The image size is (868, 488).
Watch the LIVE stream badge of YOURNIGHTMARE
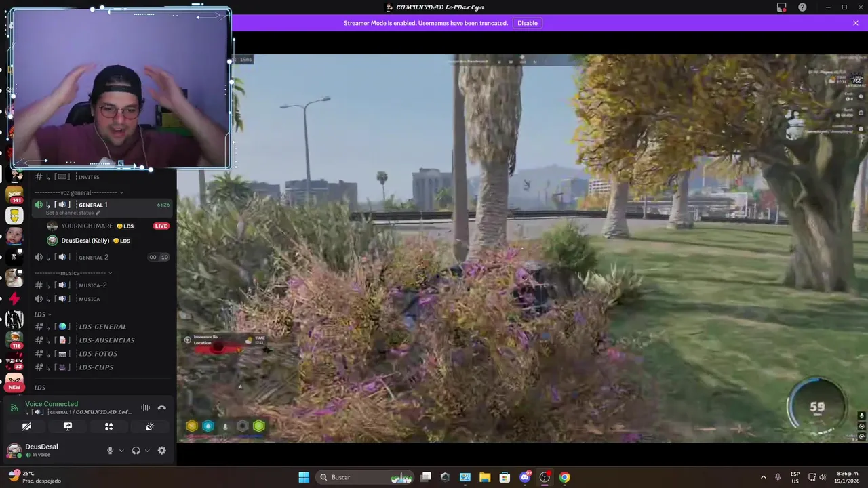161,226
